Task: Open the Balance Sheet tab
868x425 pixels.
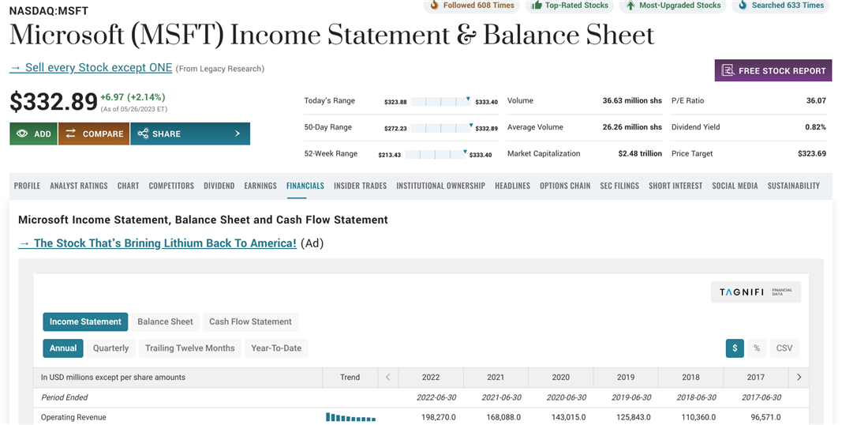Action: pos(165,322)
